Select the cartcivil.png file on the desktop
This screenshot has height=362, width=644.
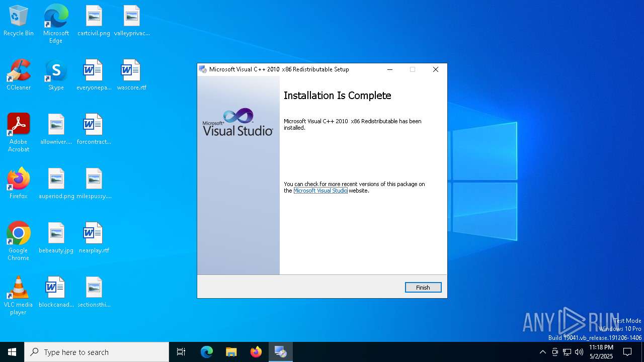point(94,21)
